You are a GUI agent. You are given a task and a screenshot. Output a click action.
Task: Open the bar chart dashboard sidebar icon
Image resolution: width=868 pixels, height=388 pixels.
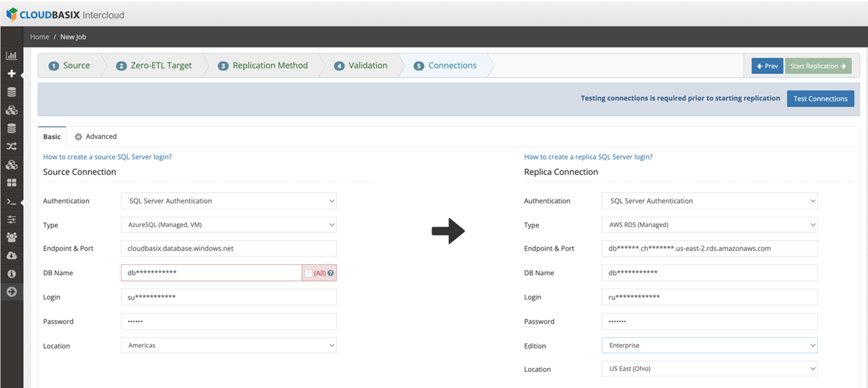point(12,56)
